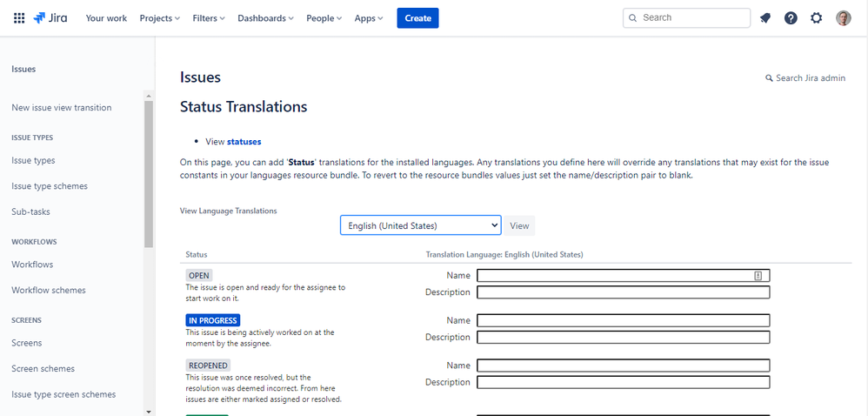Click Search Jira admin

(805, 78)
